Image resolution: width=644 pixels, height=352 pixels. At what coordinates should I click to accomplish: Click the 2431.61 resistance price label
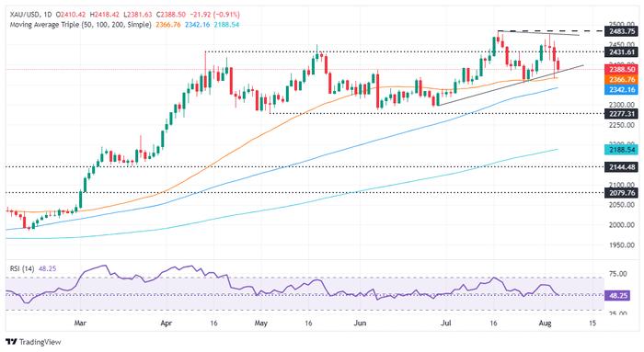click(x=621, y=52)
